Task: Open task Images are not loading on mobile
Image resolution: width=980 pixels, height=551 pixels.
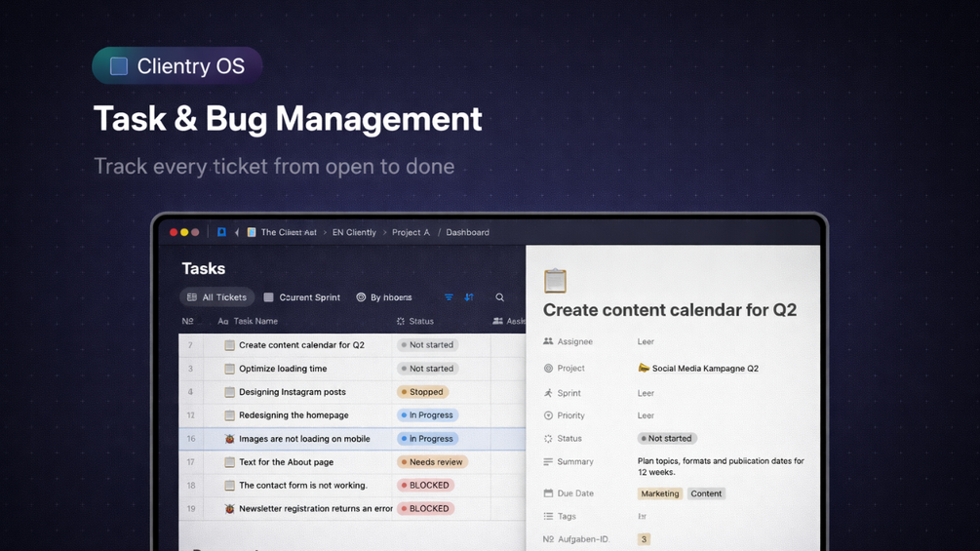Action: tap(304, 439)
